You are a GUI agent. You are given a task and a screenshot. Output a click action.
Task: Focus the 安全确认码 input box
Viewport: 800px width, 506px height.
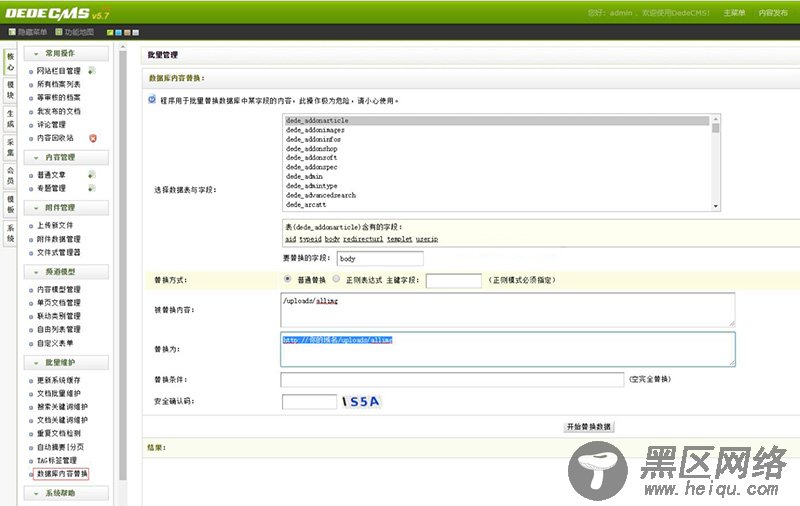(309, 402)
